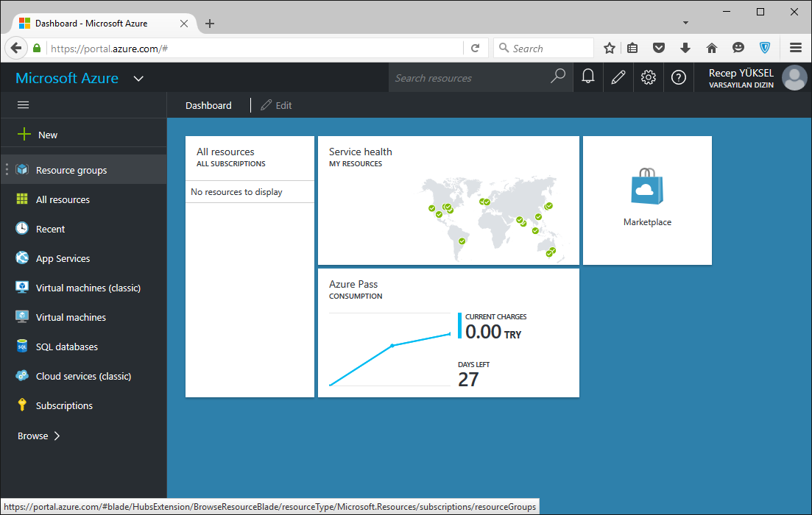
Task: Open the All resources tile header
Action: [x=250, y=157]
